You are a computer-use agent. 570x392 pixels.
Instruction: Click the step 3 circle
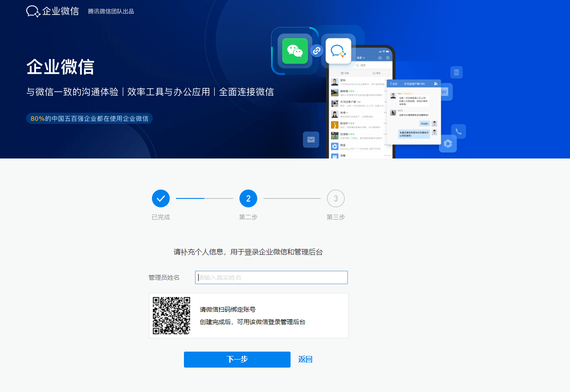click(x=336, y=198)
